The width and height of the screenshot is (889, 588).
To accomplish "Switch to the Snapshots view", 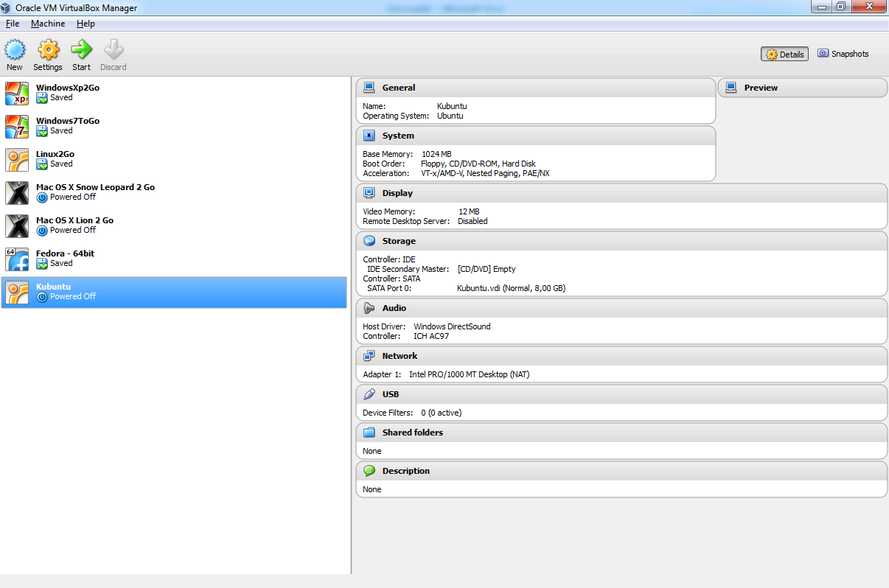I will tap(843, 55).
